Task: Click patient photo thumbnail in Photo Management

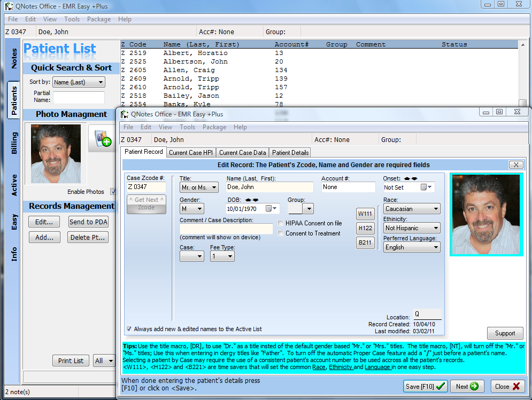Action: (56, 154)
